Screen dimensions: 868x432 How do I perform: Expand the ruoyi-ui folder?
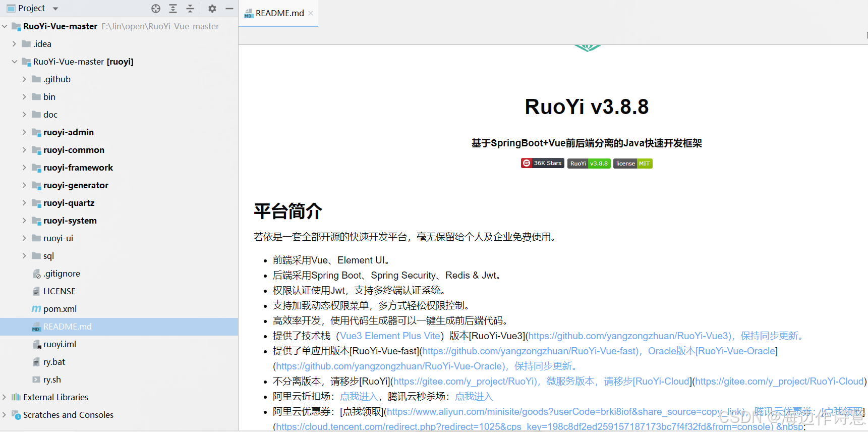pos(24,238)
